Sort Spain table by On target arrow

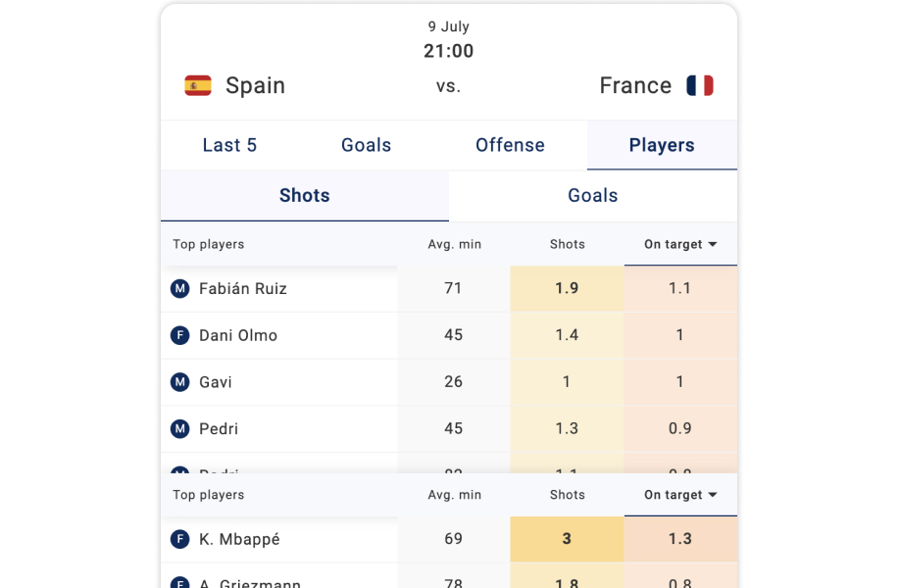[x=713, y=245]
